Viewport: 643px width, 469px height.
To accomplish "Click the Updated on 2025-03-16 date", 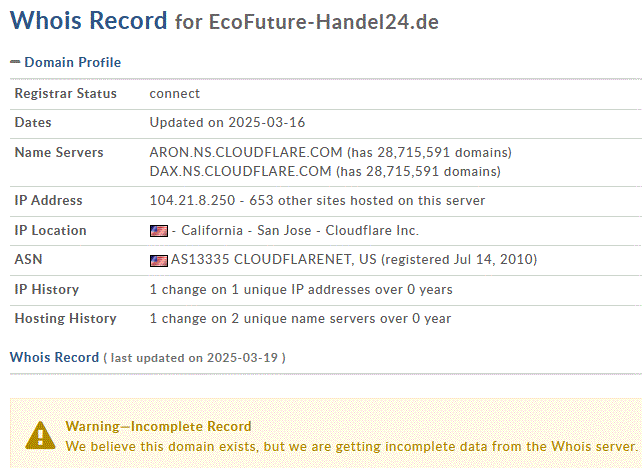I will tap(227, 123).
